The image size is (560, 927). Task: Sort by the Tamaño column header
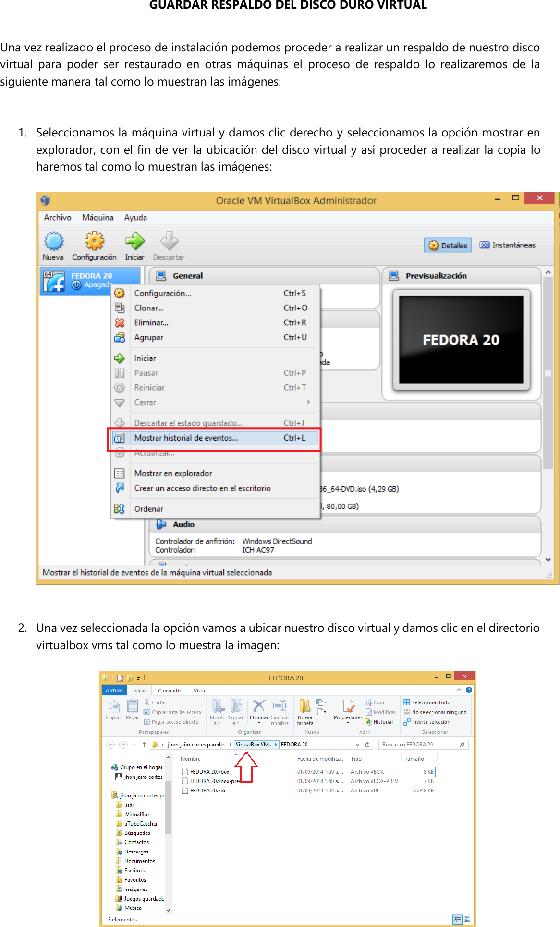[x=414, y=759]
